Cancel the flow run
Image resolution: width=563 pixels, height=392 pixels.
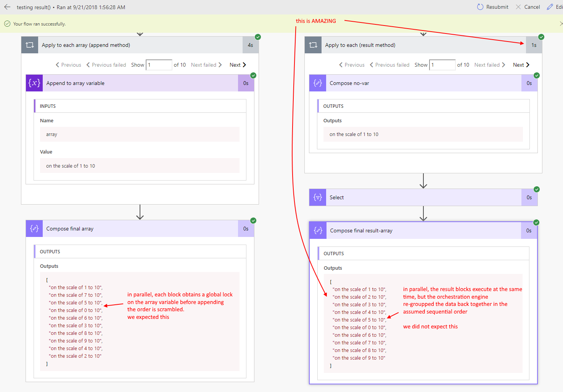pos(528,7)
